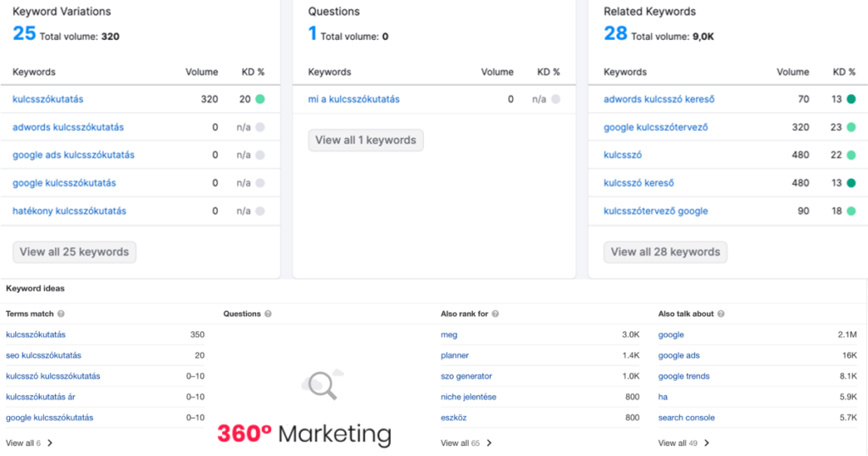Image resolution: width=868 pixels, height=456 pixels.
Task: Click green KD dot for kulcsszókutatás
Action: 260,99
